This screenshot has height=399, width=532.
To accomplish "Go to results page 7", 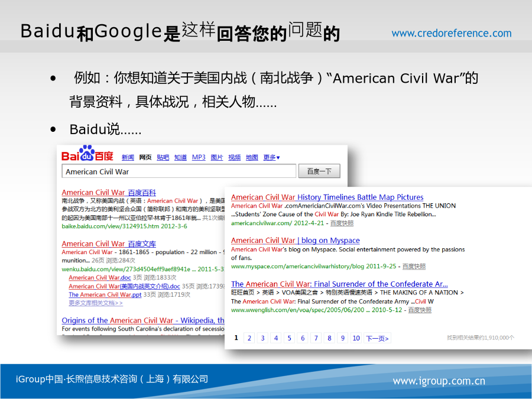I will pos(316,338).
